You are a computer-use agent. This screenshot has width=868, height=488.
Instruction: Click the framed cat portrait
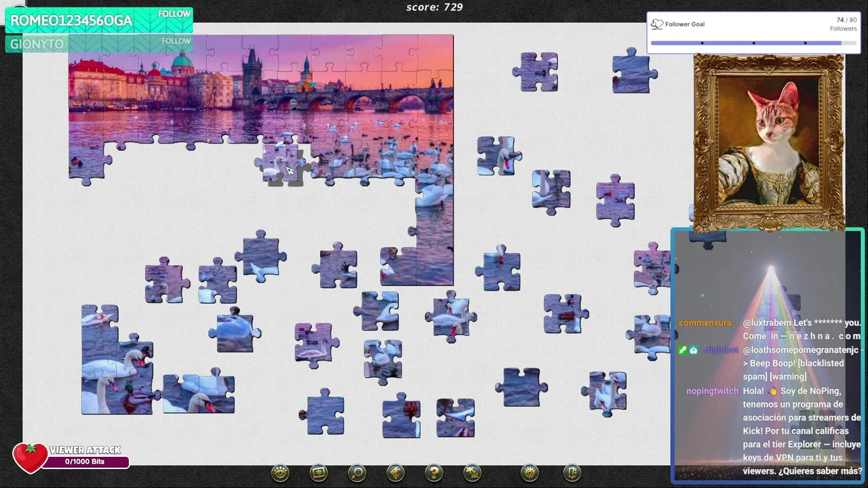[x=769, y=143]
